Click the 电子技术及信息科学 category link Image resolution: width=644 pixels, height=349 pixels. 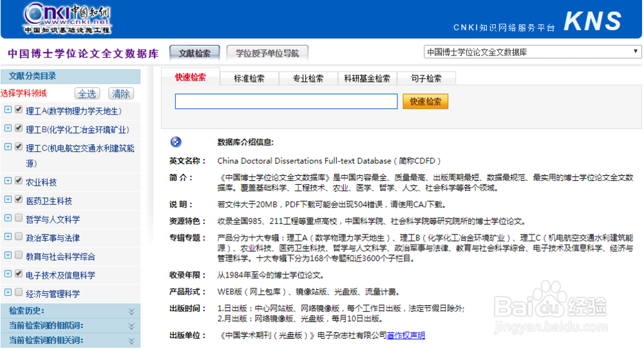(61, 276)
